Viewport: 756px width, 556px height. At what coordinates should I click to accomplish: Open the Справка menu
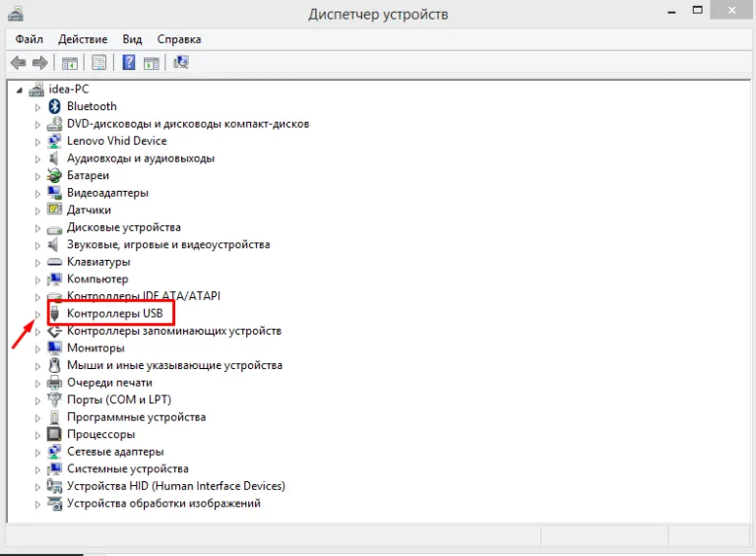179,39
